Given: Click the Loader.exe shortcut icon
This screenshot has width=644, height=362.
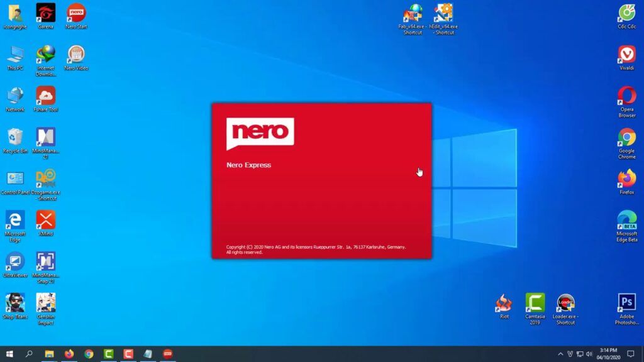Looking at the screenshot, I should click(x=565, y=309).
